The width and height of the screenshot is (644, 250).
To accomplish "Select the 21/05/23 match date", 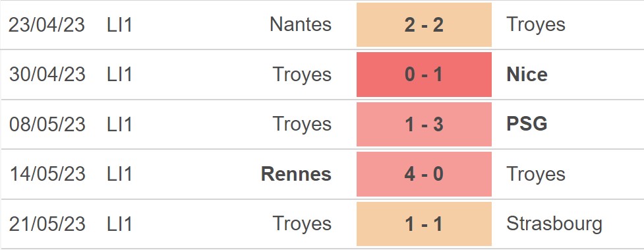I will point(47,224).
